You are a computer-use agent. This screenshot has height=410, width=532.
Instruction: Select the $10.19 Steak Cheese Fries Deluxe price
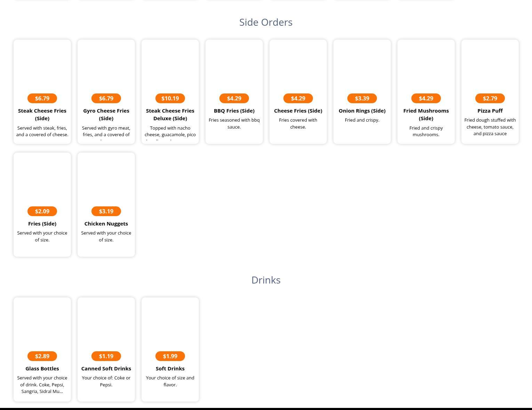(x=170, y=98)
